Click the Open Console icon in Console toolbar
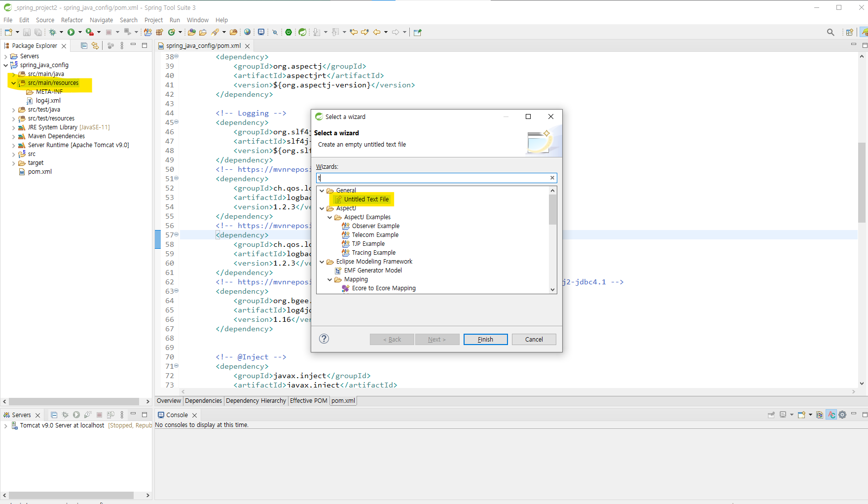Viewport: 868px width, 504px height. tap(801, 415)
